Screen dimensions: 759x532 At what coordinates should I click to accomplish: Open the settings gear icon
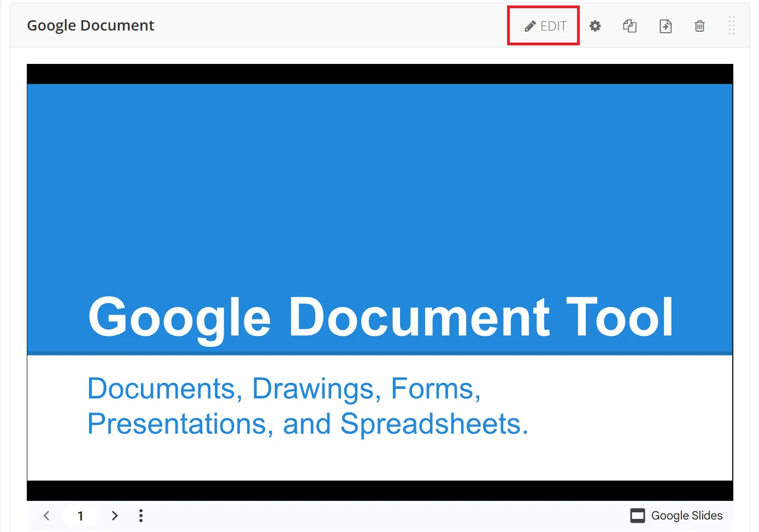pyautogui.click(x=595, y=26)
